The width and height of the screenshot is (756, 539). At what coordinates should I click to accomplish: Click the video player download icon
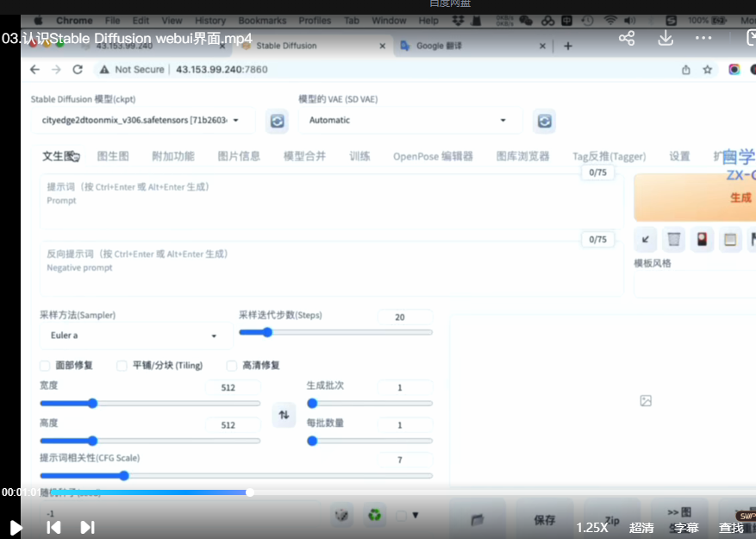[x=665, y=38]
